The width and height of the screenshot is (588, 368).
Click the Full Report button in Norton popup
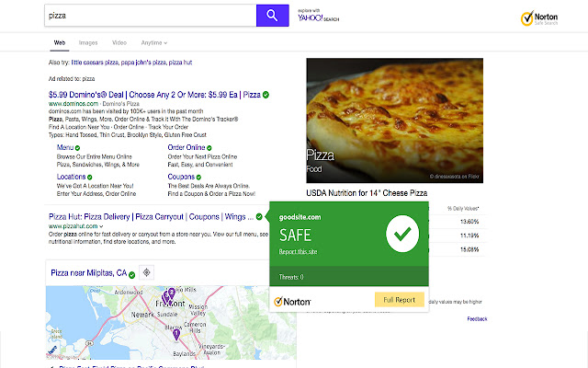399,300
